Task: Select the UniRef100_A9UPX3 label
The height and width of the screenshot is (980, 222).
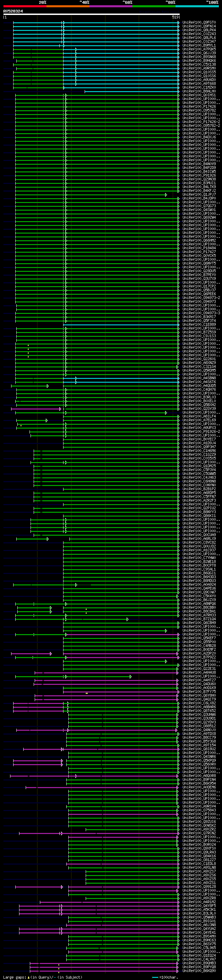Action: (199, 428)
